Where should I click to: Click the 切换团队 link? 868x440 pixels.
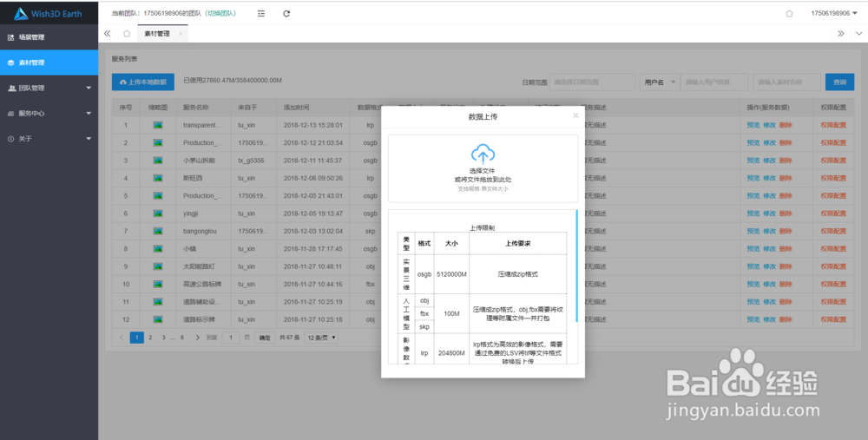coord(220,13)
